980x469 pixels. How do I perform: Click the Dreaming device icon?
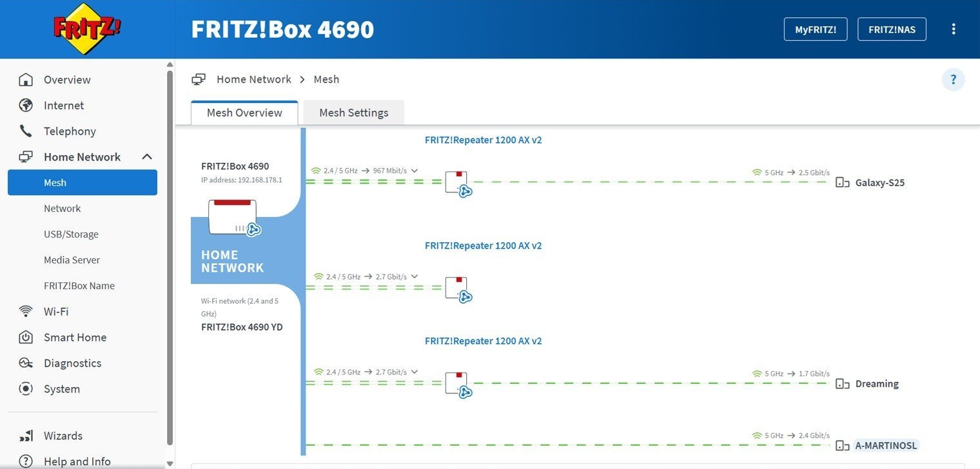(842, 383)
